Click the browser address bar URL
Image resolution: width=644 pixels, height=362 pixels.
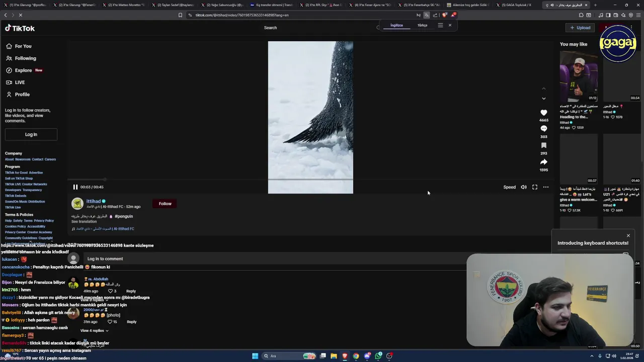click(x=242, y=15)
